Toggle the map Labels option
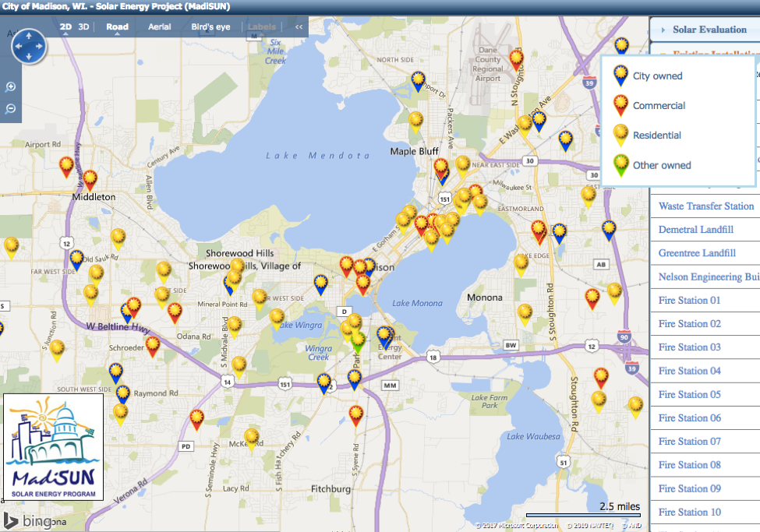 pos(262,27)
